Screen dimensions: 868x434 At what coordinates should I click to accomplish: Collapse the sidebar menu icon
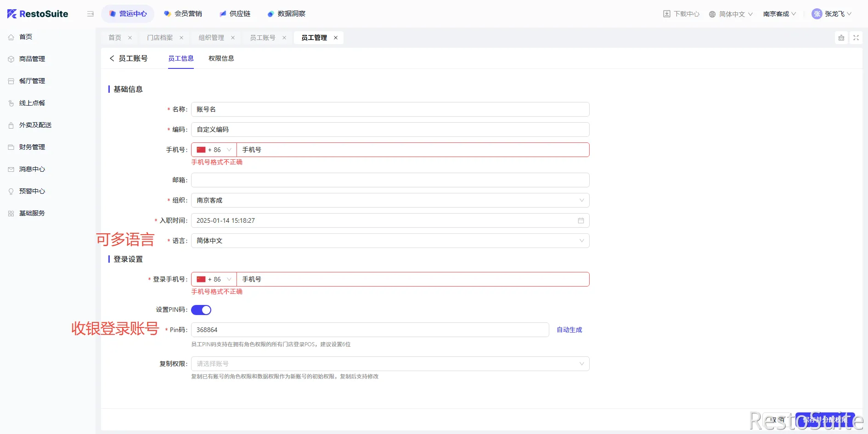pos(90,14)
